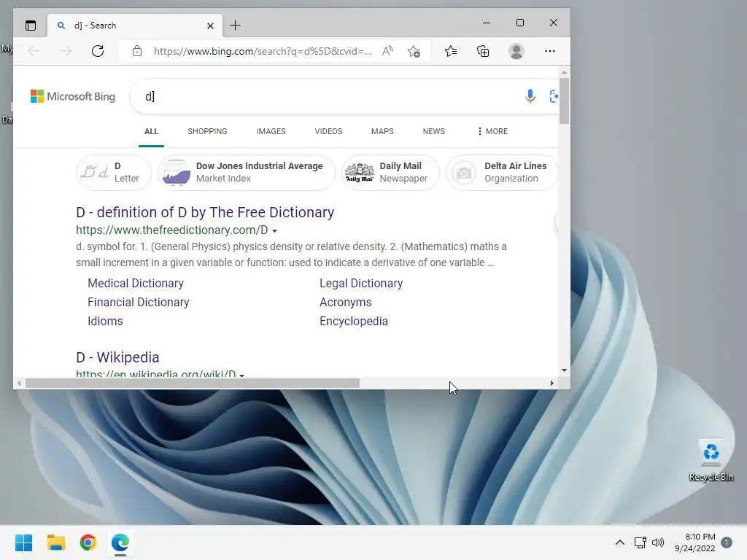The width and height of the screenshot is (747, 560).
Task: Select the Dow Jones Industrial Average chip
Action: pyautogui.click(x=246, y=172)
